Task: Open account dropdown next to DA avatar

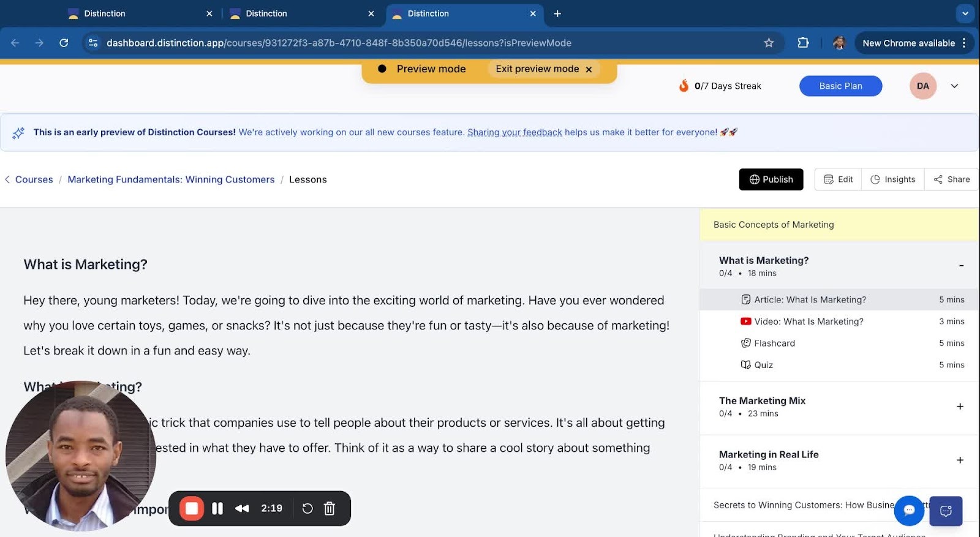Action: 954,86
